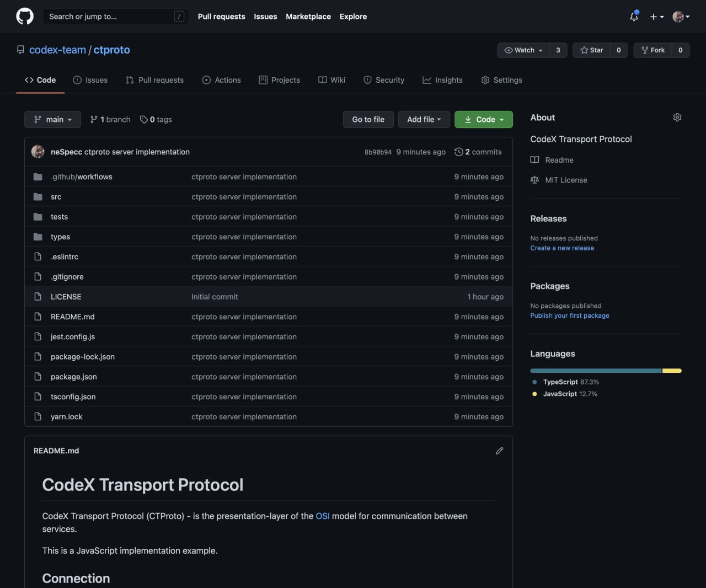This screenshot has width=706, height=588.
Task: Open the ctproto repository name link
Action: pyautogui.click(x=112, y=50)
